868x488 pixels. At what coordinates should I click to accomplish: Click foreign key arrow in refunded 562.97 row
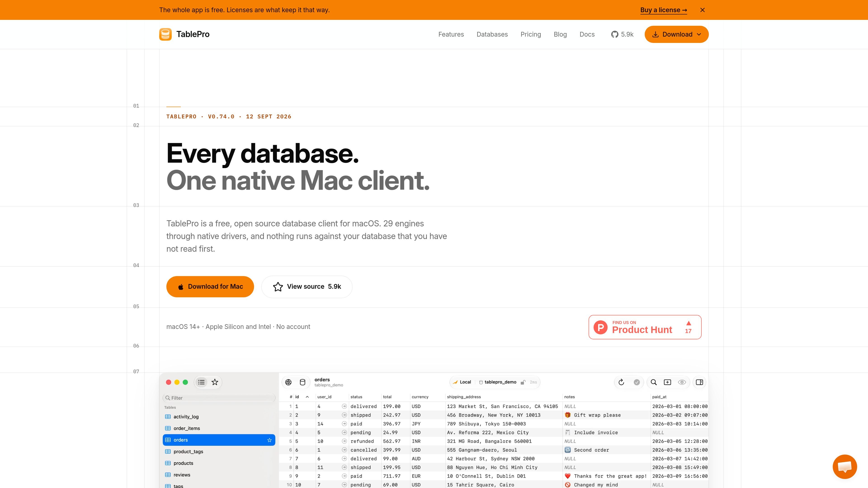coord(344,441)
